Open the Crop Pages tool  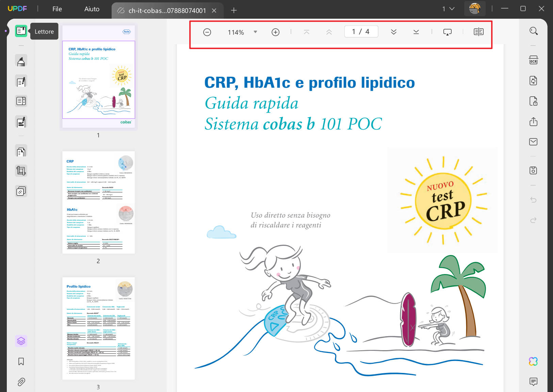pyautogui.click(x=21, y=171)
